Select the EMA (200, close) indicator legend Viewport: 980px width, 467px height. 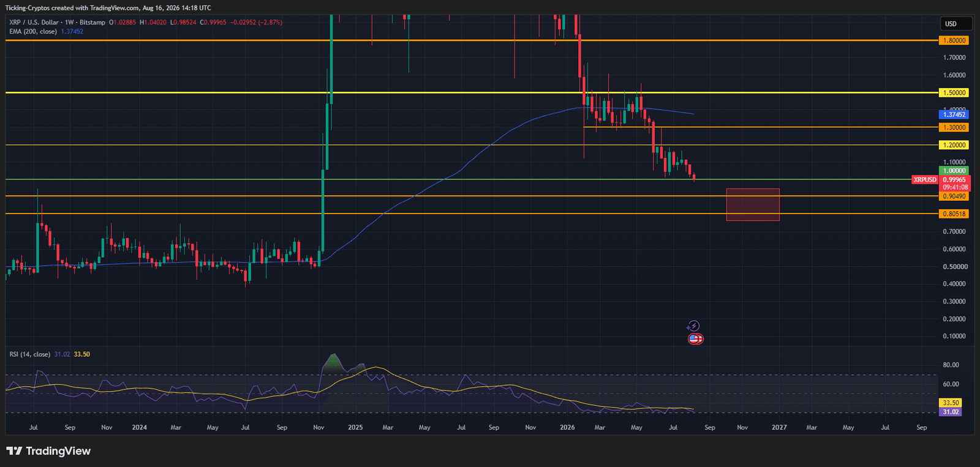(x=33, y=31)
